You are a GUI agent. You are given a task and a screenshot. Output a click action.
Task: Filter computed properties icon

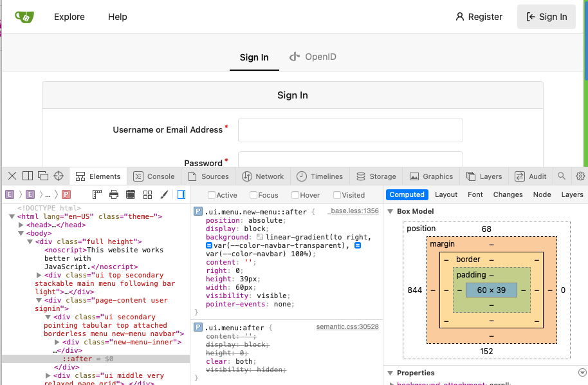pyautogui.click(x=582, y=372)
